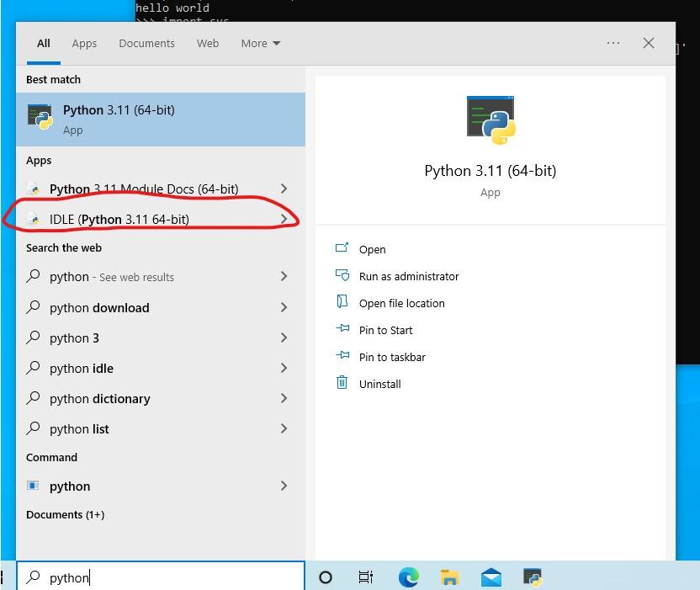700x590 pixels.
Task: Click the Uninstall trash icon
Action: tap(342, 383)
